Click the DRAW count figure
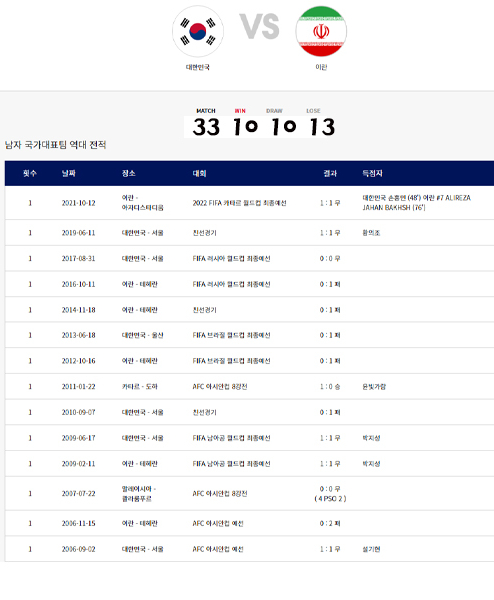This screenshot has width=494, height=600. (x=284, y=127)
